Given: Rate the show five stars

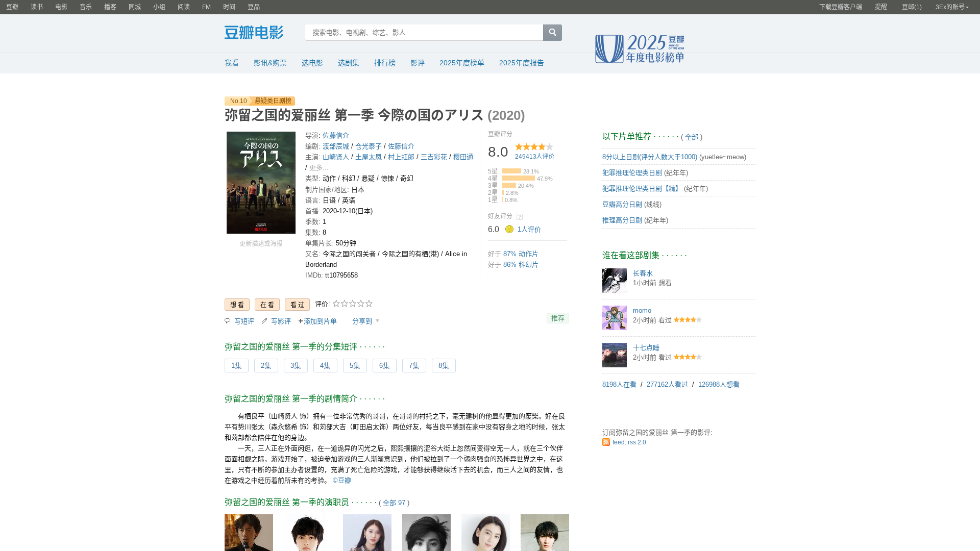Looking at the screenshot, I should pyautogui.click(x=369, y=304).
